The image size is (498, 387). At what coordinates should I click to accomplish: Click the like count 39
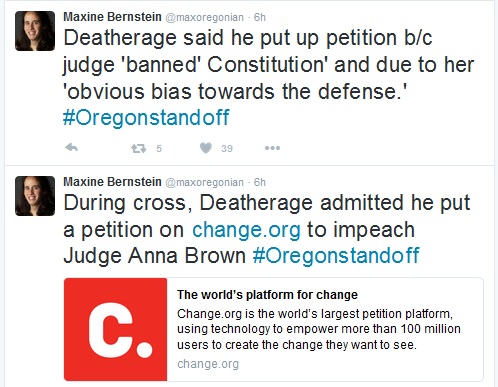click(x=227, y=148)
